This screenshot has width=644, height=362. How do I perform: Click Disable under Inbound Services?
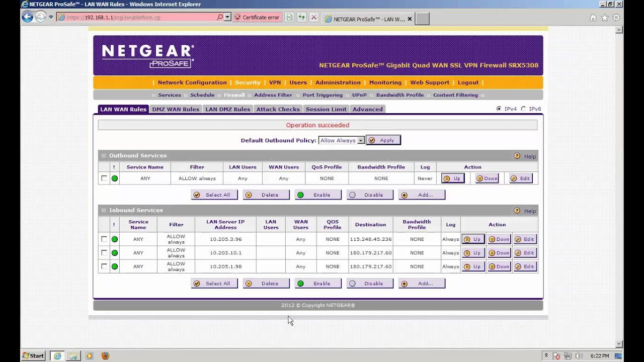(370, 284)
